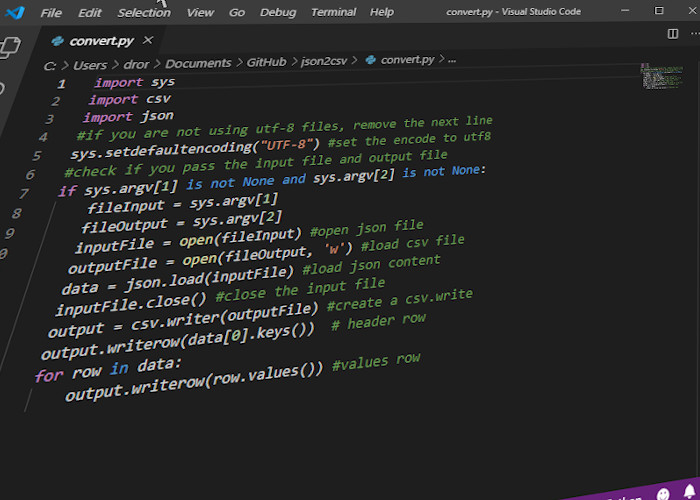Click 'data = json.load(inputFile)' code
This screenshot has height=500, width=700.
tap(178, 281)
